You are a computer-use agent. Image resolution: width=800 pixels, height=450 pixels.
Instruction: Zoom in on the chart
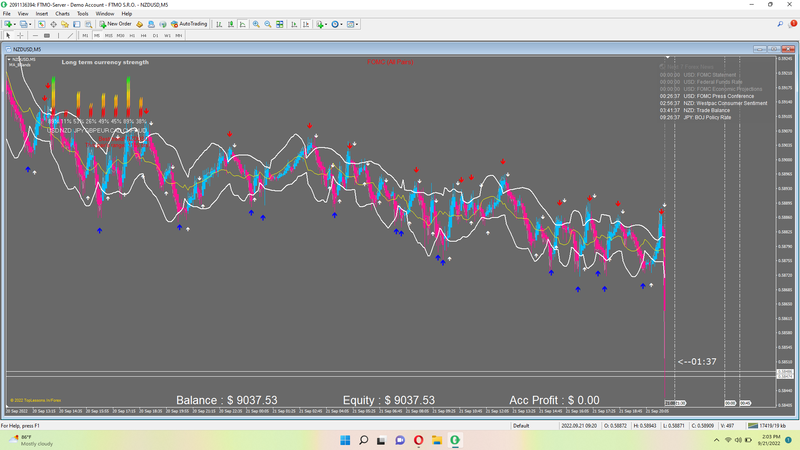pos(255,23)
